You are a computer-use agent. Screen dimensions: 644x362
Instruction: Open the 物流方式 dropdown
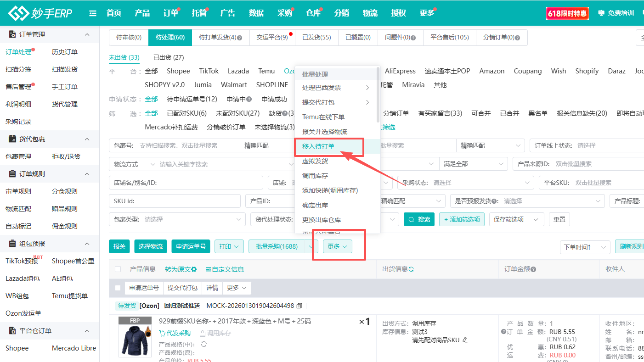tap(133, 164)
